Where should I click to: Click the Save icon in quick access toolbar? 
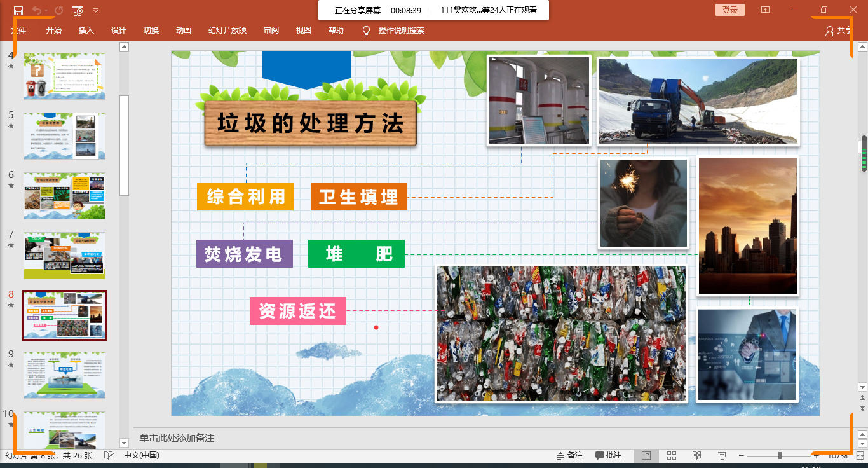click(x=18, y=10)
